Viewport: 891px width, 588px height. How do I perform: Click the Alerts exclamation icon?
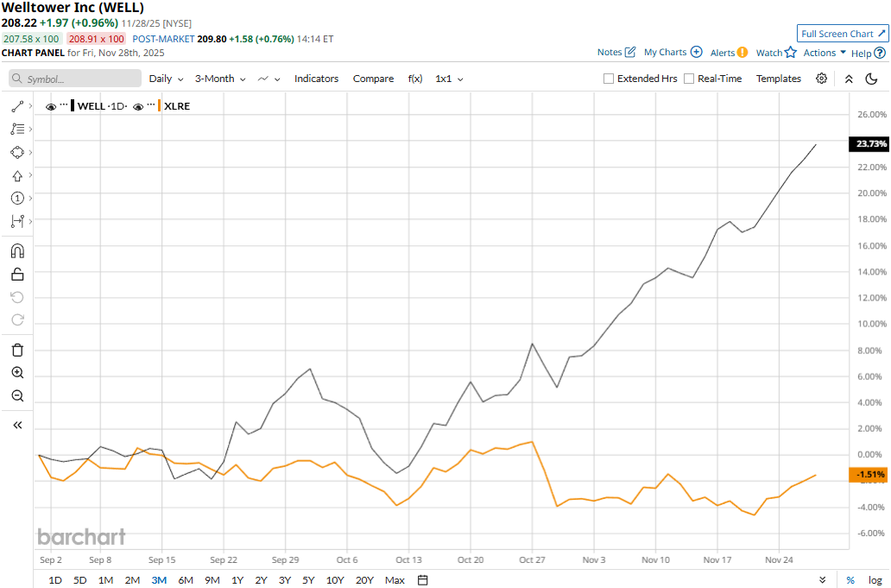742,53
